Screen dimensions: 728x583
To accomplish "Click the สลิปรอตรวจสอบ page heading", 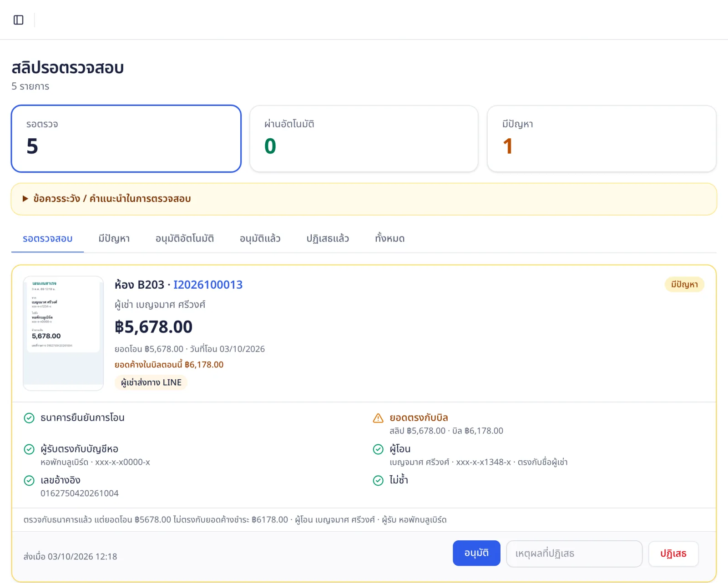I will click(68, 68).
